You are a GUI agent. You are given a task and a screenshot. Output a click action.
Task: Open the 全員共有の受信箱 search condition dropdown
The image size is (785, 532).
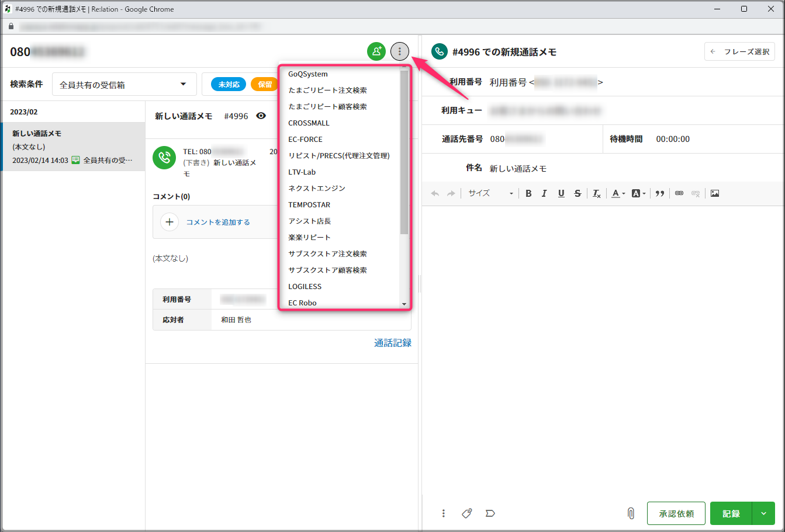tap(124, 84)
